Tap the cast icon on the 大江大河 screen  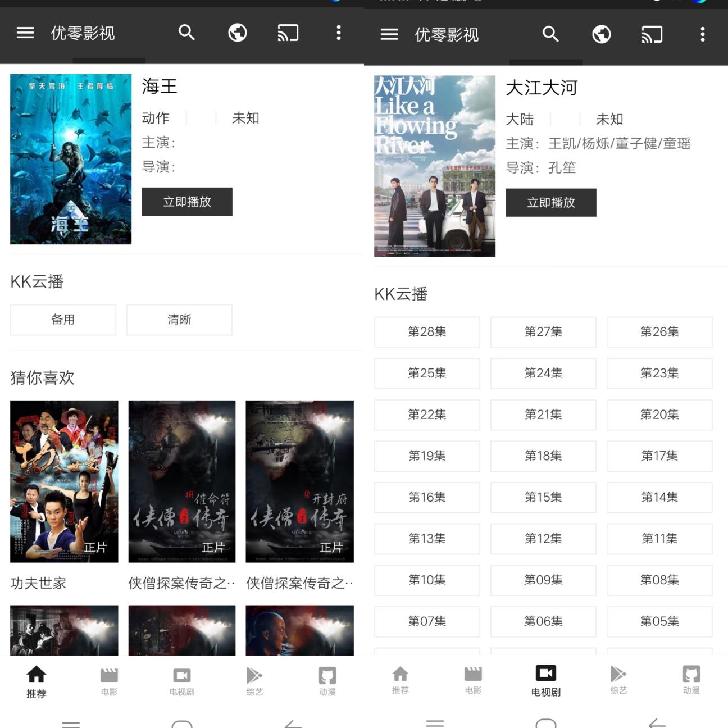pyautogui.click(x=652, y=35)
